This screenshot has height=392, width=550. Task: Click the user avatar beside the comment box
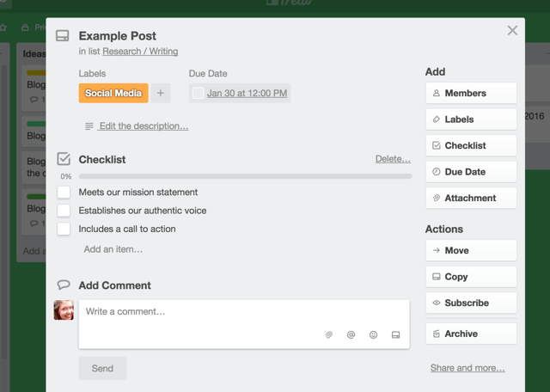(x=64, y=310)
